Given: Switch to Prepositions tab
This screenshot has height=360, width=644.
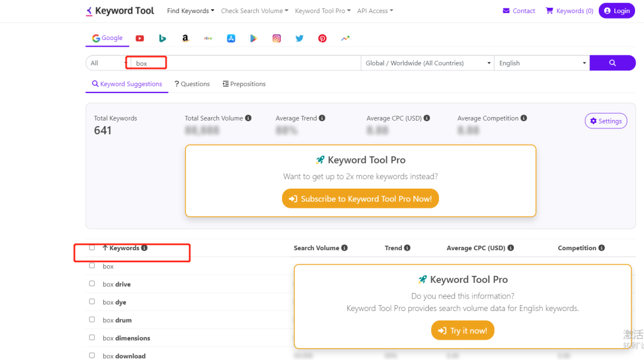Looking at the screenshot, I should coord(244,84).
